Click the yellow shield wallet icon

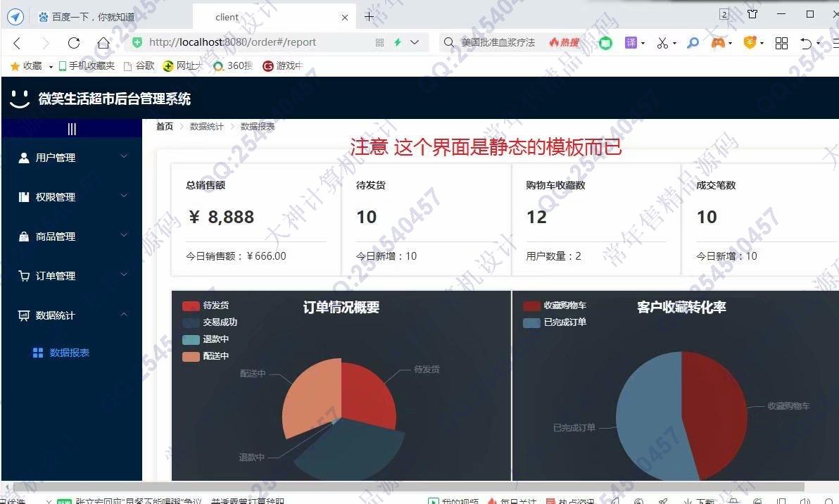[x=750, y=42]
